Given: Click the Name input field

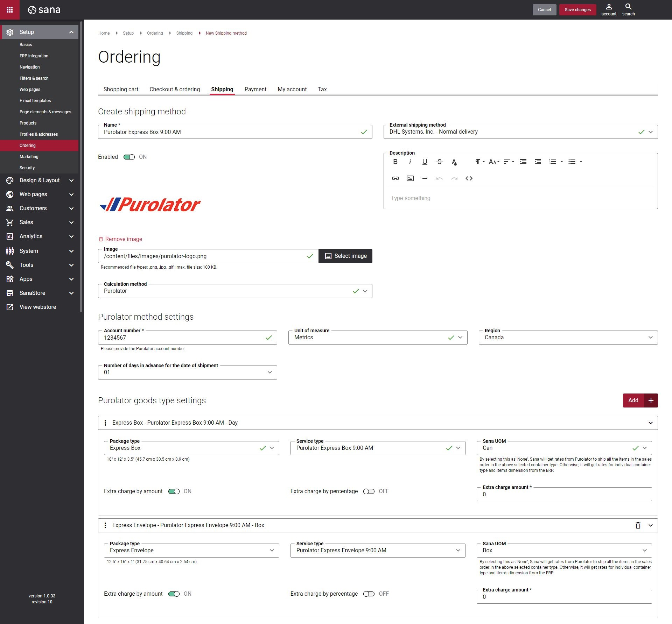Looking at the screenshot, I should point(235,132).
